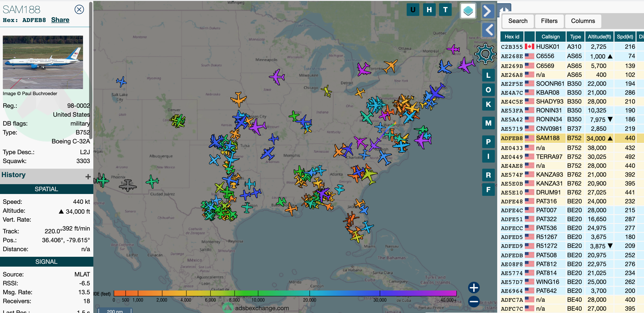
Task: Click the orange plane icon near Toronto
Action: pyautogui.click(x=390, y=66)
